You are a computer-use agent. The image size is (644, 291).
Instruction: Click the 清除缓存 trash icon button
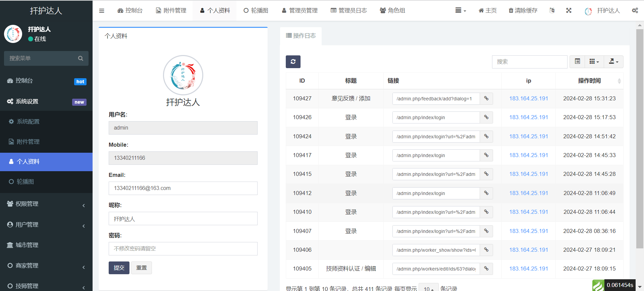(x=523, y=11)
